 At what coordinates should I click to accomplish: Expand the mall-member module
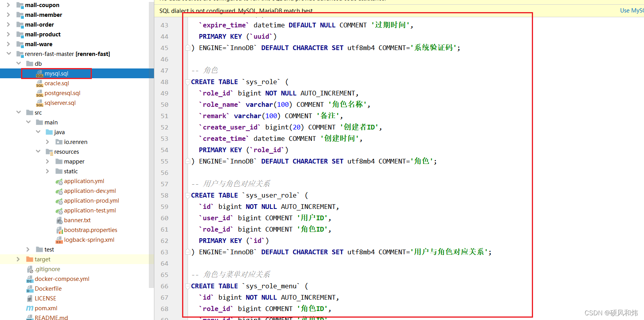[8, 15]
